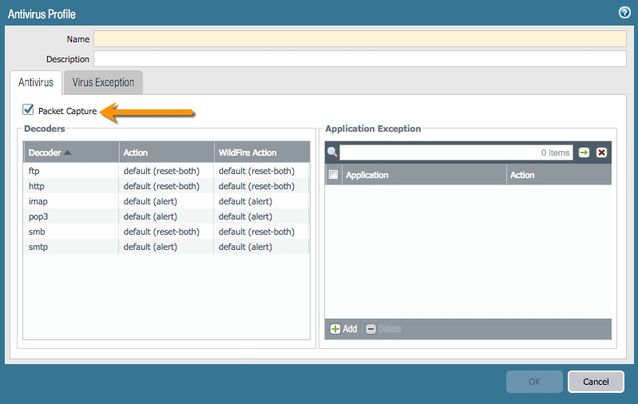
Task: Click the search magnifier in Application Exception
Action: 333,153
